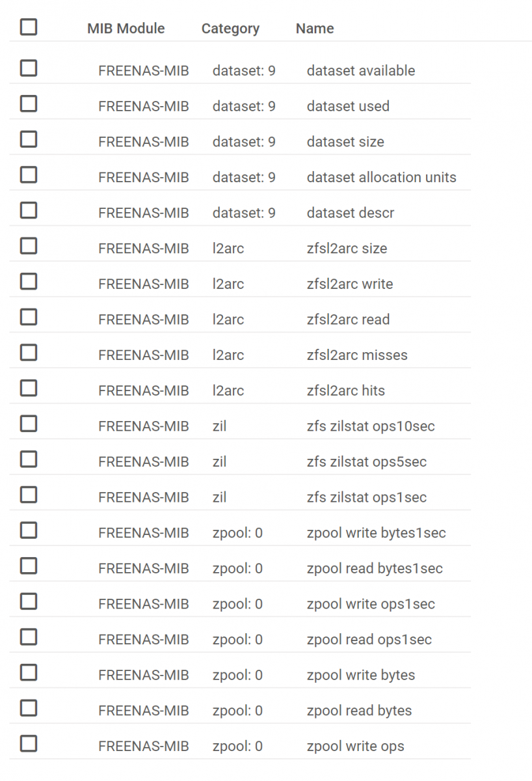The width and height of the screenshot is (532, 781).
Task: Sort by the MIB Module column header
Action: click(x=126, y=29)
